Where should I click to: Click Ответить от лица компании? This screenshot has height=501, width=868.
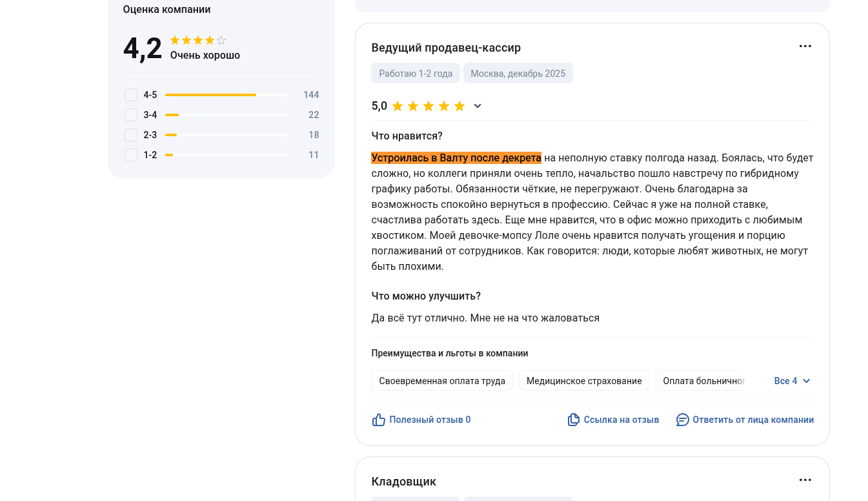coord(753,420)
